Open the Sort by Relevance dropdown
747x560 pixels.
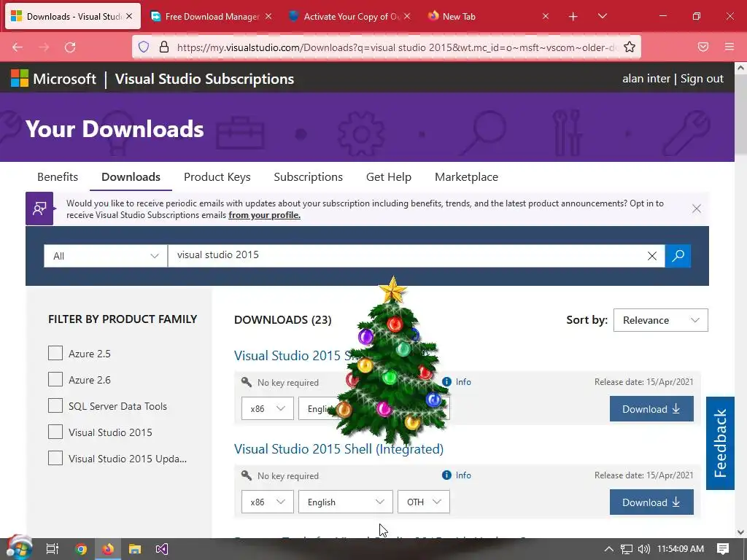(660, 320)
